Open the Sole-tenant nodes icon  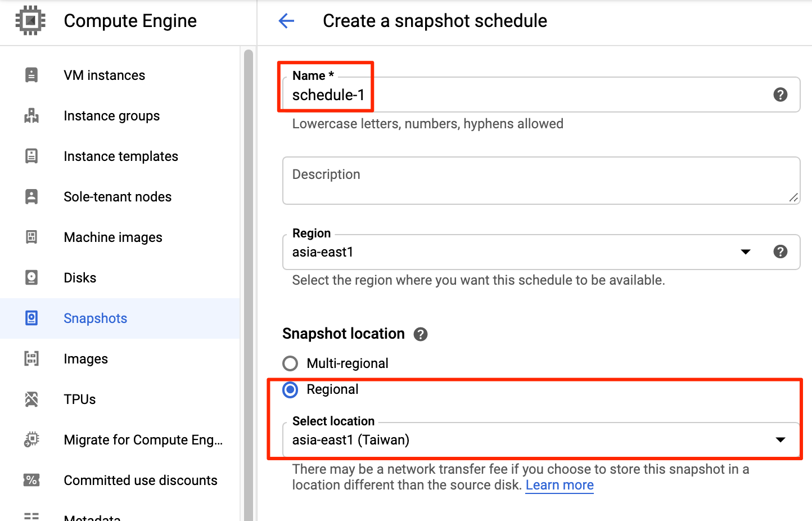[32, 196]
